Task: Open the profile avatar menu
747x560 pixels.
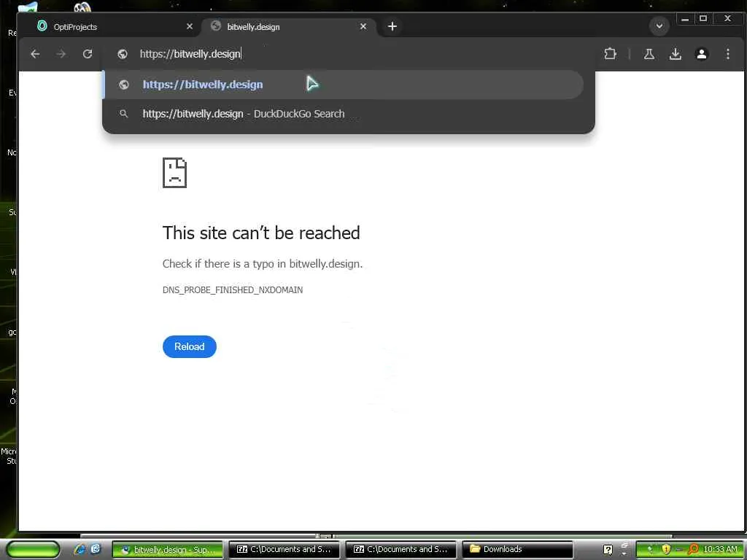Action: [x=701, y=54]
